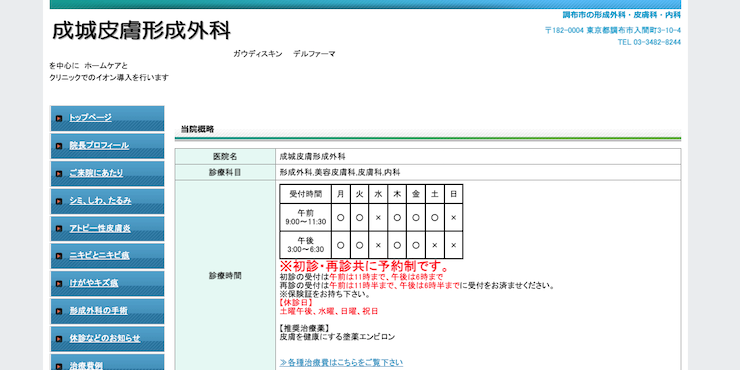Image resolution: width=740 pixels, height=370 pixels.
Task: Click arrow icon beside トップページ
Action: pos(59,118)
